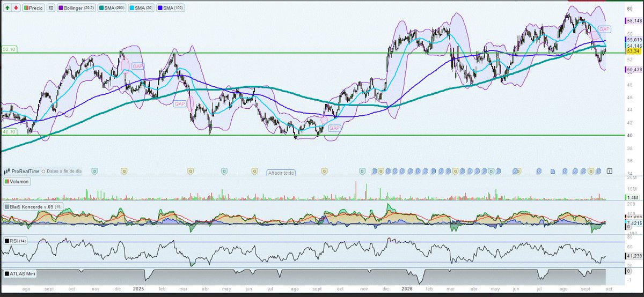This screenshot has height=297, width=644.
Task: Select the 40.10 horizontal line label
Action: tap(9, 131)
